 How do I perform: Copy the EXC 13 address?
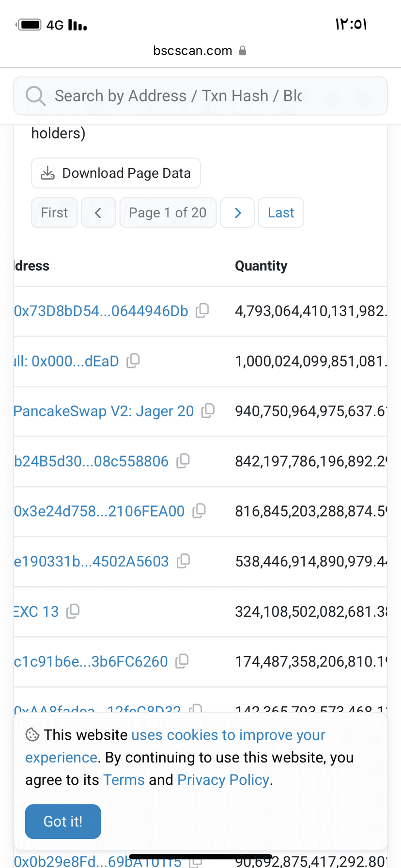tap(73, 611)
